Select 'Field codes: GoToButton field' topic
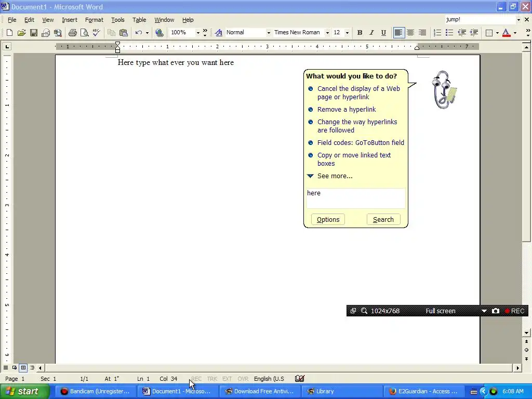This screenshot has height=399, width=532. click(361, 142)
